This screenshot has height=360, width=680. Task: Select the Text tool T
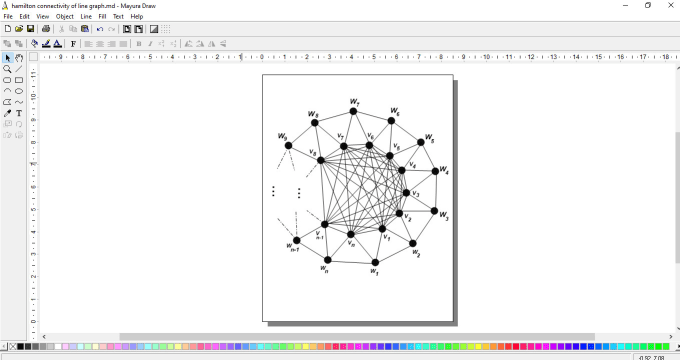coord(19,113)
